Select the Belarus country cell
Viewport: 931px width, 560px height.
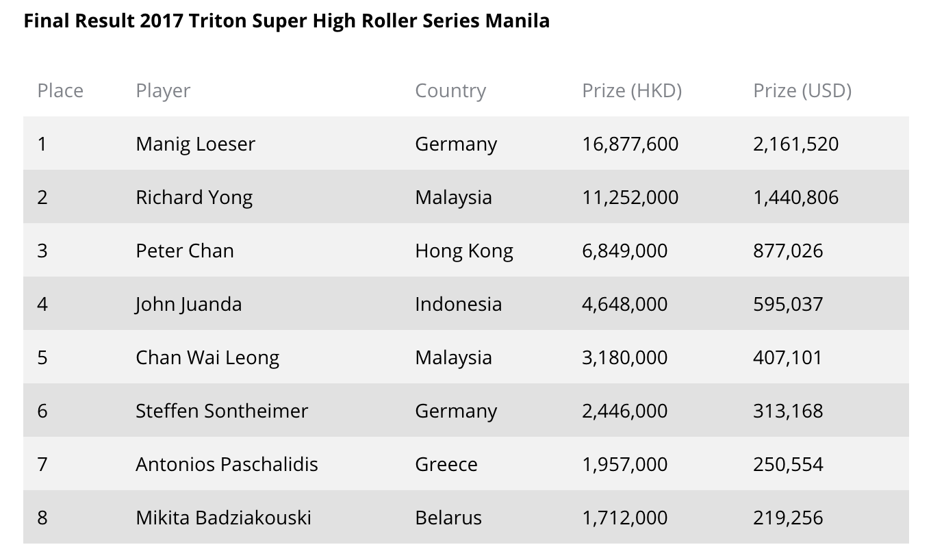click(448, 518)
